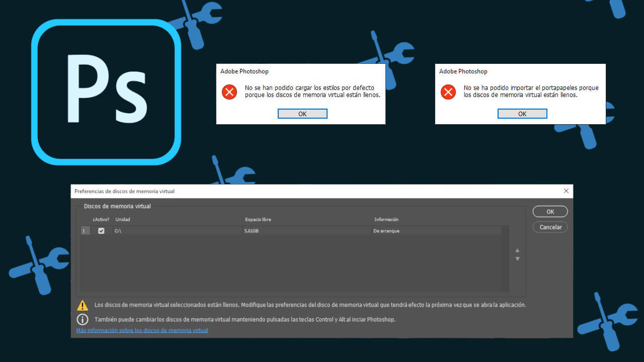Image resolution: width=644 pixels, height=362 pixels.
Task: Click the Unidad column header
Action: pyautogui.click(x=123, y=220)
